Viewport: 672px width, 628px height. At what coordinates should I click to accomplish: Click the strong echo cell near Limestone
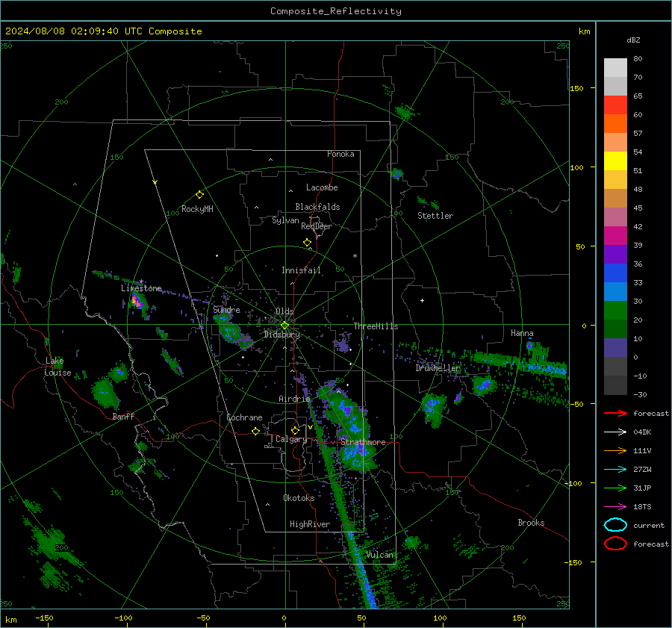coord(137,301)
